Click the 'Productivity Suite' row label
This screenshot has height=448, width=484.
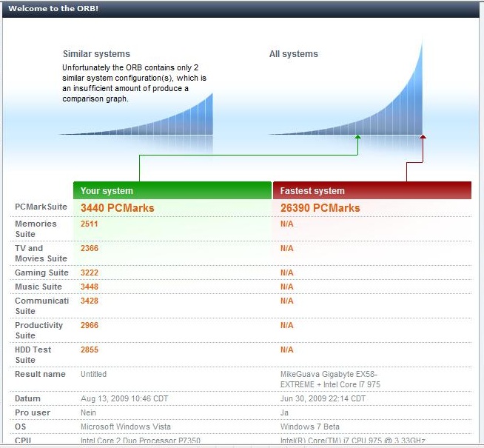click(38, 330)
